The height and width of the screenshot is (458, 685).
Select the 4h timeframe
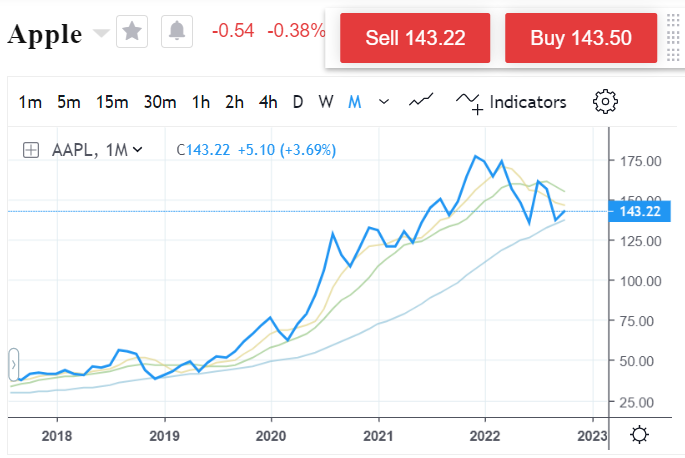tap(268, 102)
